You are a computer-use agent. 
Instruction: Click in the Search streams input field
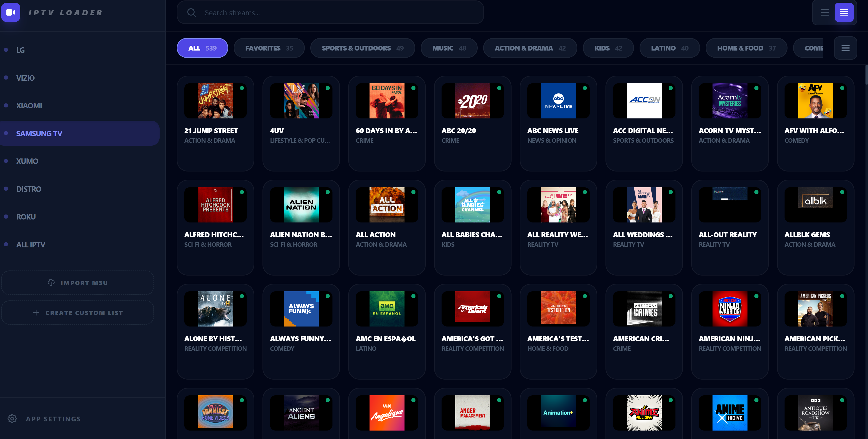(x=337, y=13)
